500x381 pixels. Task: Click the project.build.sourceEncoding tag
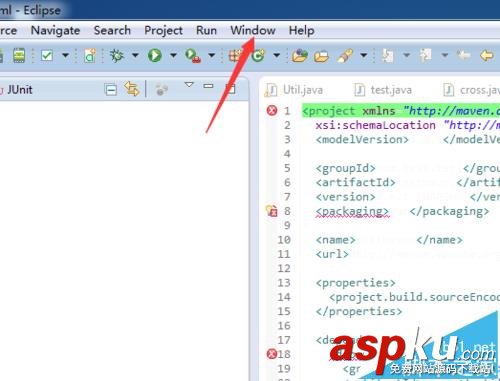[414, 297]
